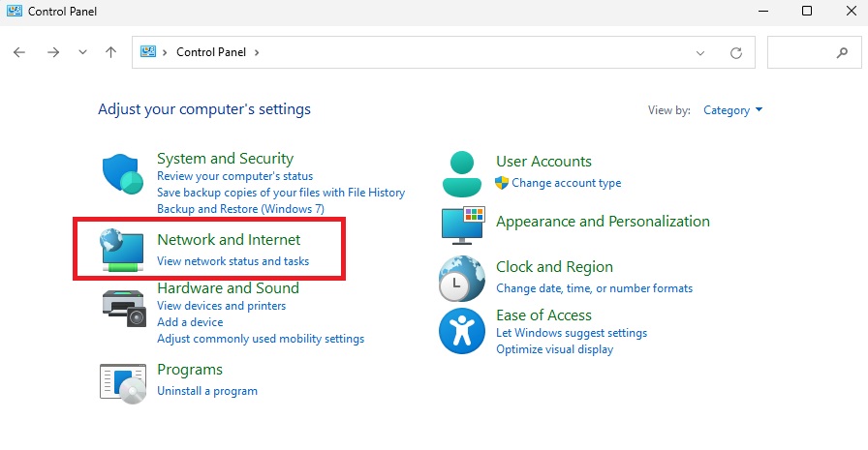Open User Accounts category
The image size is (868, 450).
coord(543,162)
